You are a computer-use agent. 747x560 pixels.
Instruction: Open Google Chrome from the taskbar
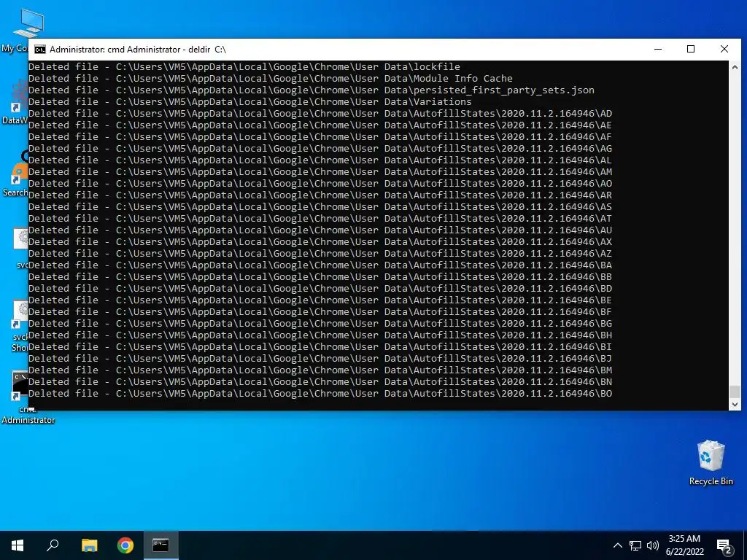point(125,545)
